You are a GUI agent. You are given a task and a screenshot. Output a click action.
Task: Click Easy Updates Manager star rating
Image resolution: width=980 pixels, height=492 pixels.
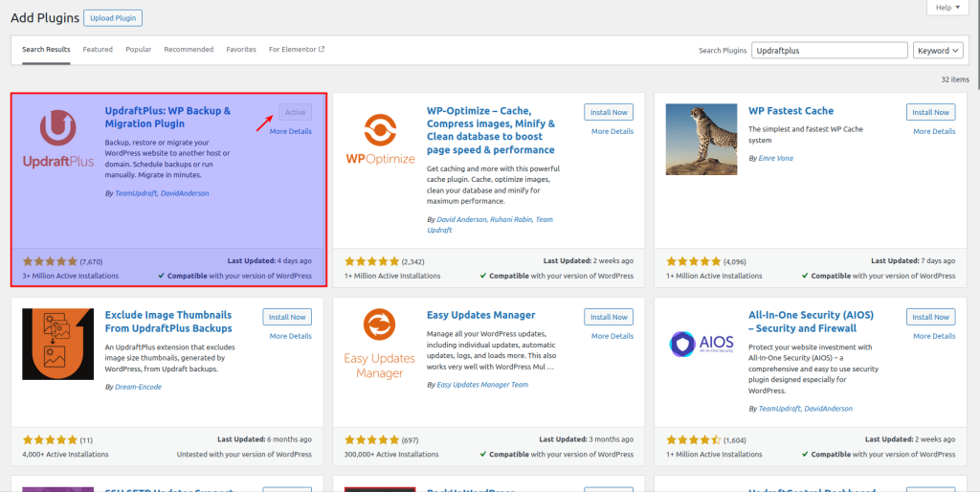[x=372, y=439]
